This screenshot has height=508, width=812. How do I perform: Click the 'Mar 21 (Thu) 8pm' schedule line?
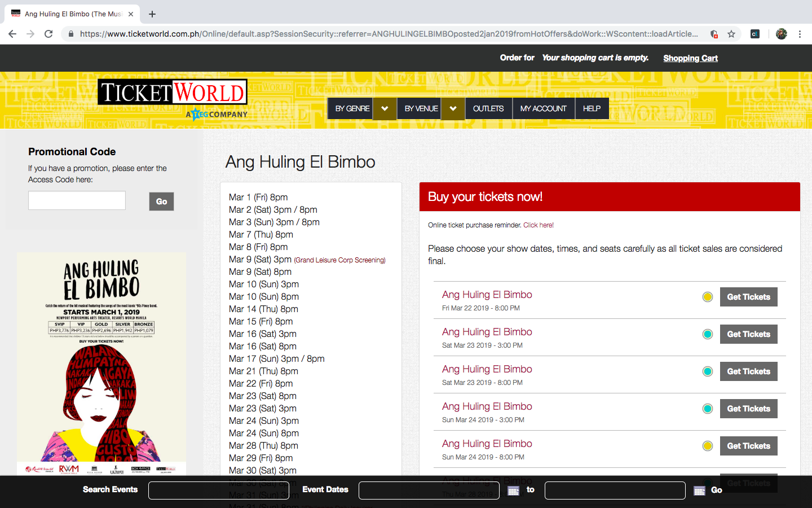[264, 371]
